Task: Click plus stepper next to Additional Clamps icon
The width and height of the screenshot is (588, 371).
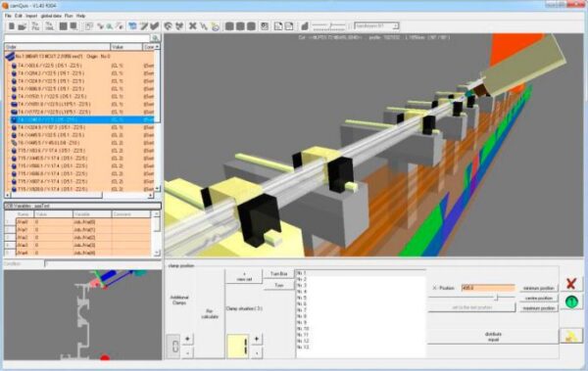Action: (187, 339)
